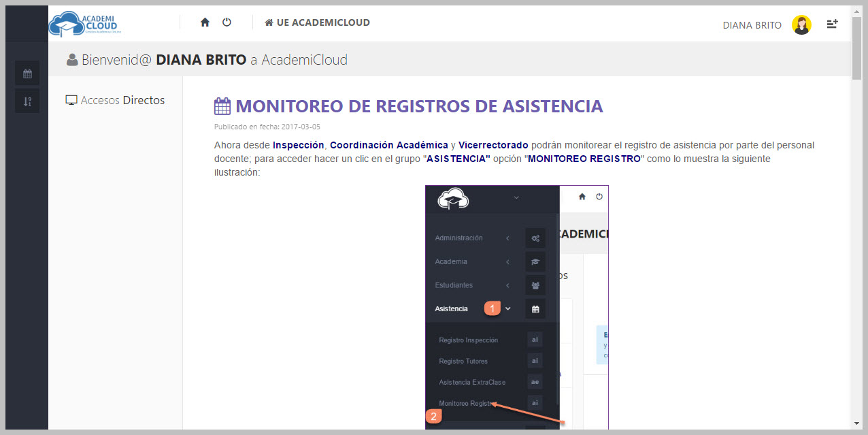Open the UE ACADEMICLOUD institution link
Viewport: 868px width, 435px height.
pyautogui.click(x=318, y=22)
